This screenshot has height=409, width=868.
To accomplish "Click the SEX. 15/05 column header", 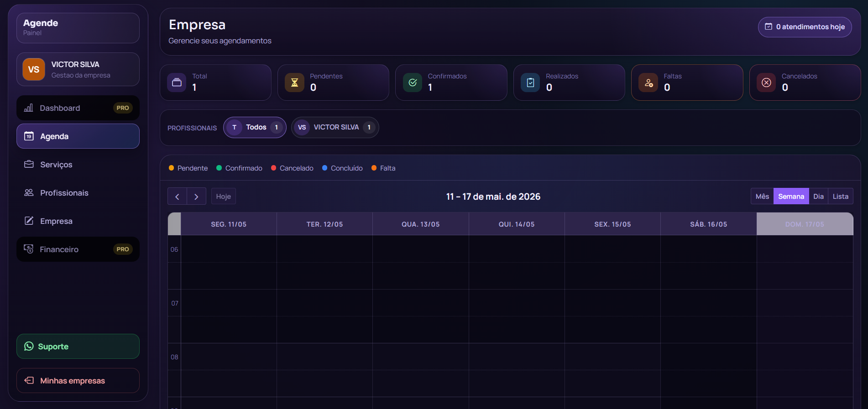I will (612, 224).
